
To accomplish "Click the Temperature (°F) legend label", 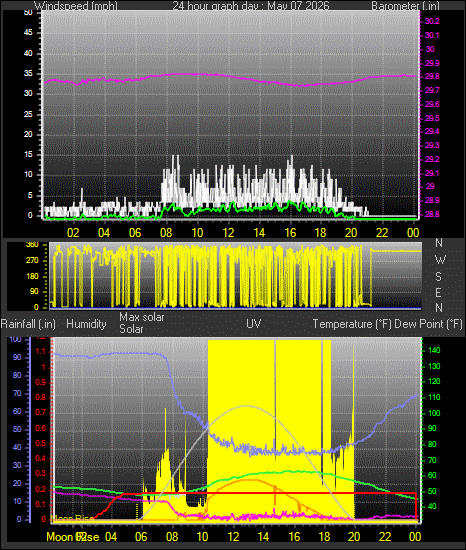I will 352,324.
